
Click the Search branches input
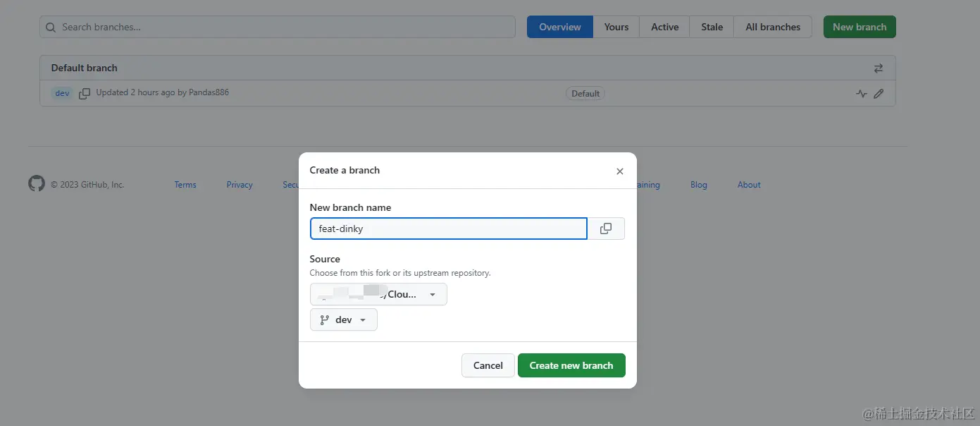282,27
